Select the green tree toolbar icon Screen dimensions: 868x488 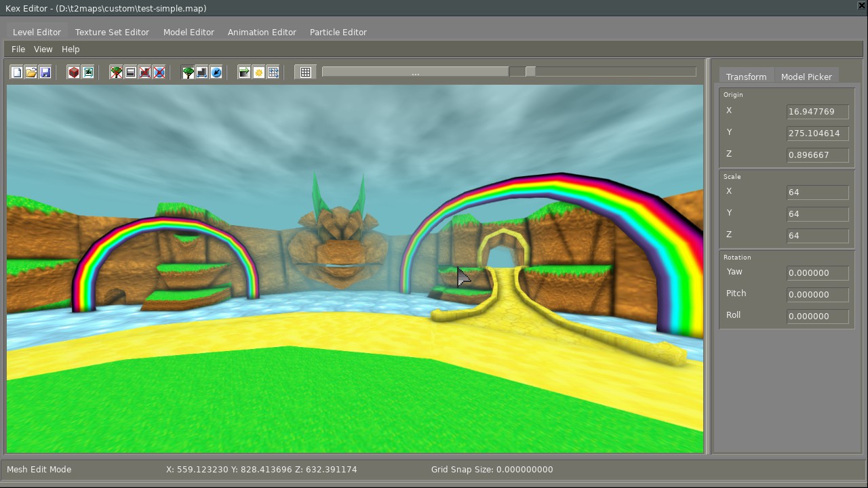pyautogui.click(x=188, y=73)
